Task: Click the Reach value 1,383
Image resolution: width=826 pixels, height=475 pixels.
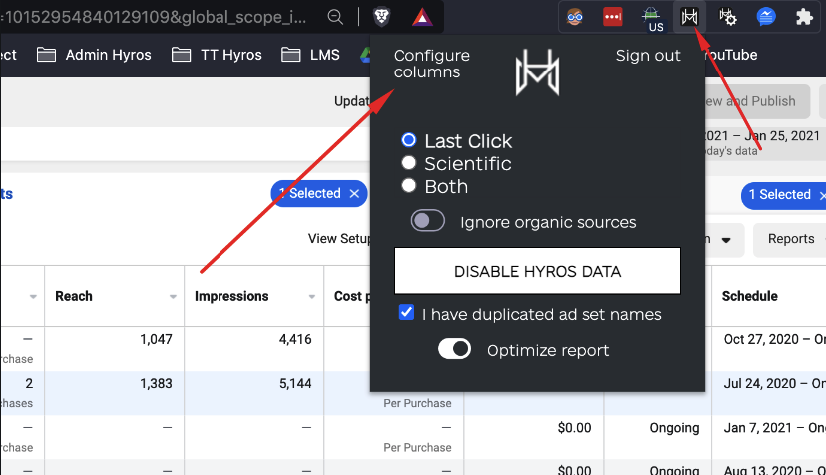Action: (156, 383)
